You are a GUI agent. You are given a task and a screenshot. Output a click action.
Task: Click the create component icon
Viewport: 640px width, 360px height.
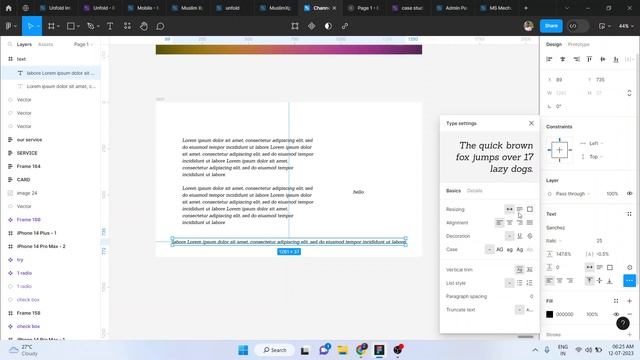(311, 26)
